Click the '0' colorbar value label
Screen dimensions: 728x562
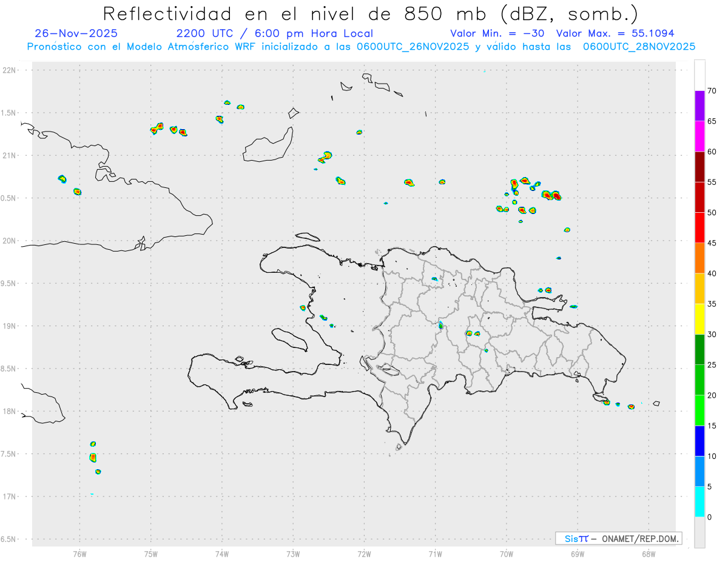click(x=709, y=517)
